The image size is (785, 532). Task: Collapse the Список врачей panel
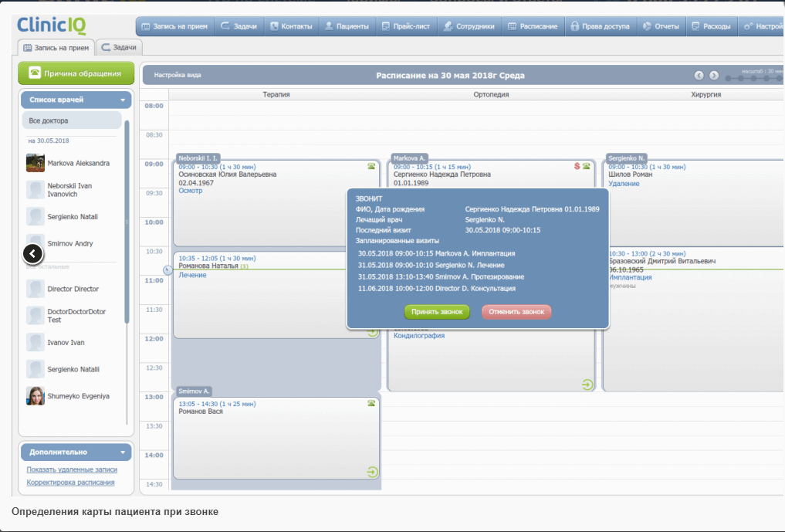pyautogui.click(x=123, y=100)
